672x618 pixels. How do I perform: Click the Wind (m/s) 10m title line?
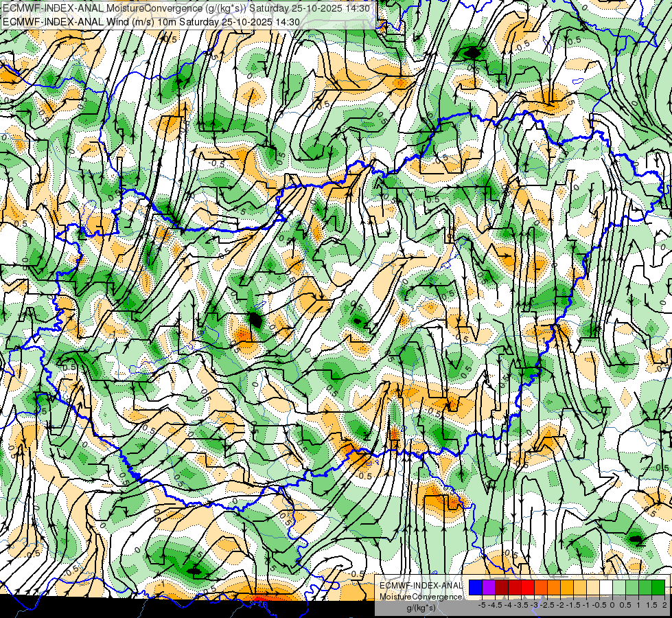[151, 22]
